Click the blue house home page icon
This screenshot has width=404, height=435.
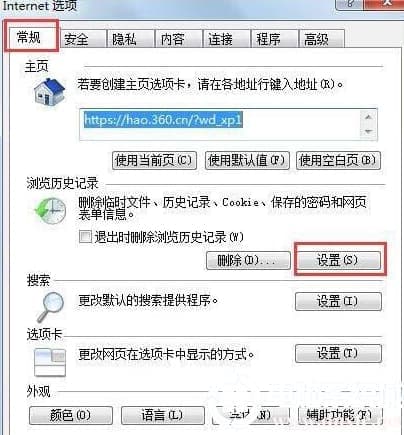tap(49, 92)
